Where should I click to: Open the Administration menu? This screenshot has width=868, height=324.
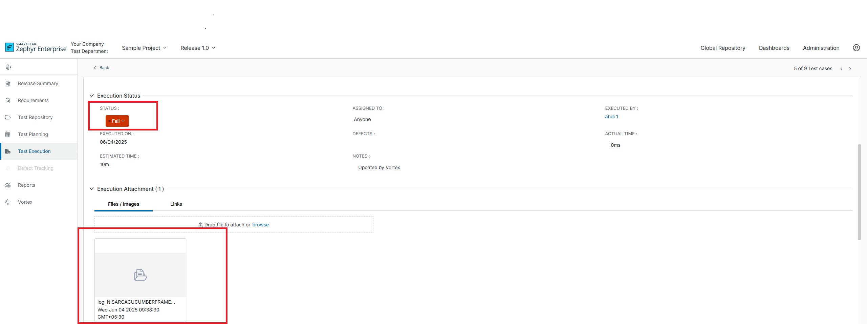(x=821, y=47)
